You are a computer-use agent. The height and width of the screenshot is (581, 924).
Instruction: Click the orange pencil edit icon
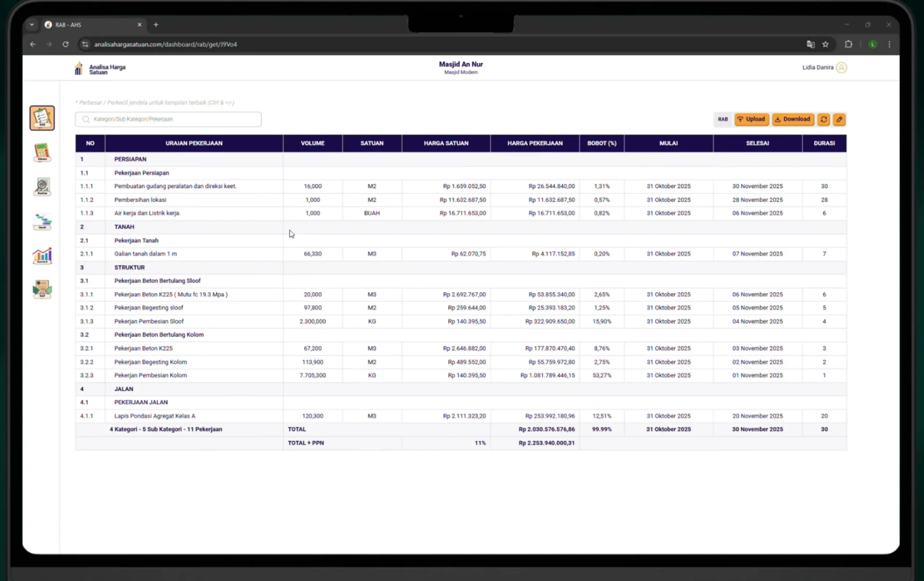[839, 119]
